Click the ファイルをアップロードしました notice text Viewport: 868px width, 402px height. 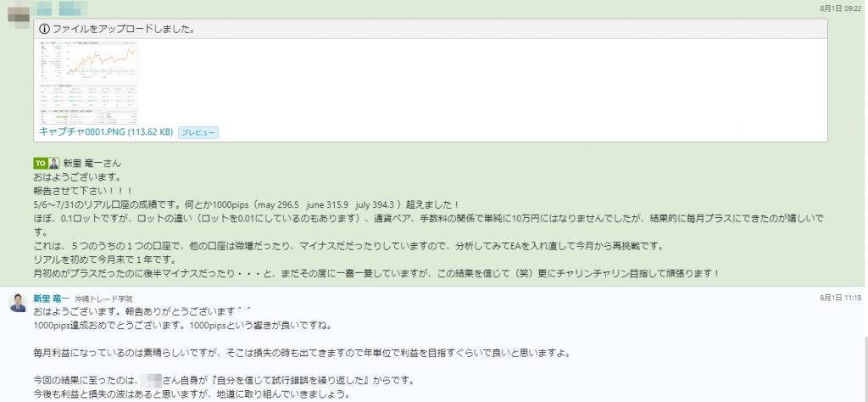[123, 30]
